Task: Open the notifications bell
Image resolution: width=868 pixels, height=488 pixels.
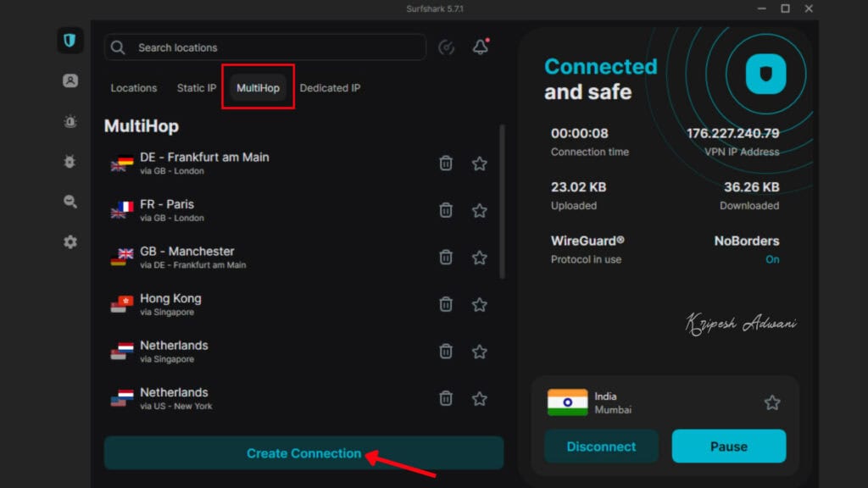Action: pyautogui.click(x=480, y=47)
